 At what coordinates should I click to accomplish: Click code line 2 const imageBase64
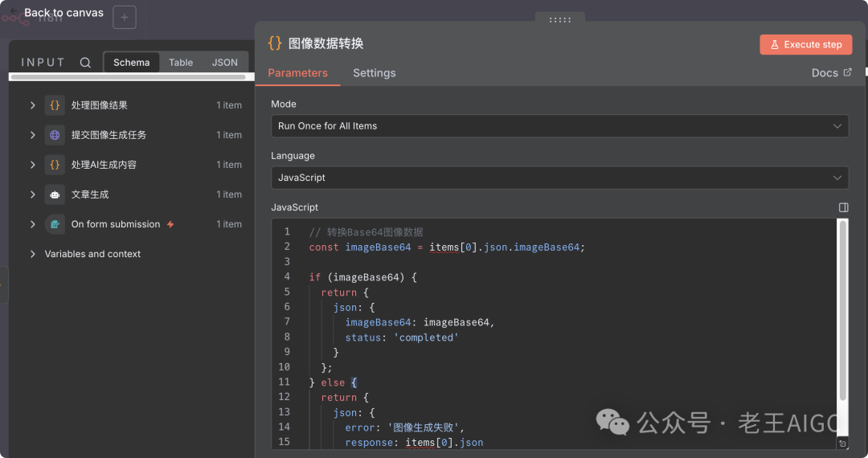[447, 247]
